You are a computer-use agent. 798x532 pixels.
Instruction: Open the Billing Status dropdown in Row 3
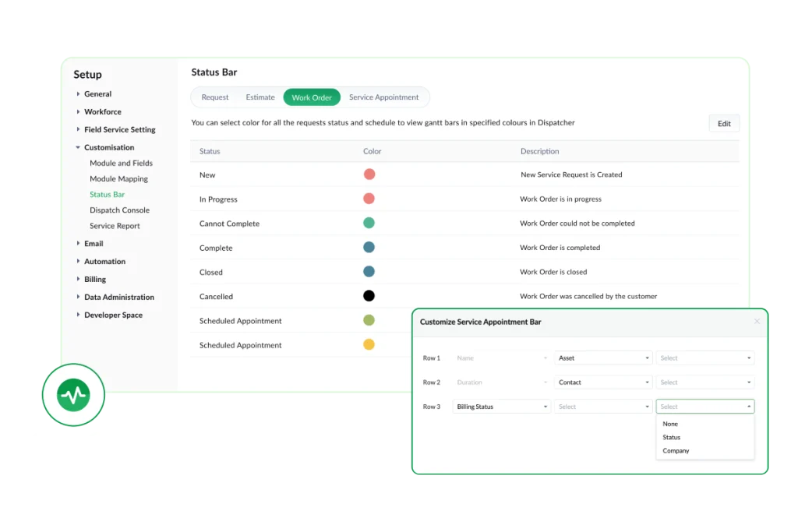coord(501,406)
